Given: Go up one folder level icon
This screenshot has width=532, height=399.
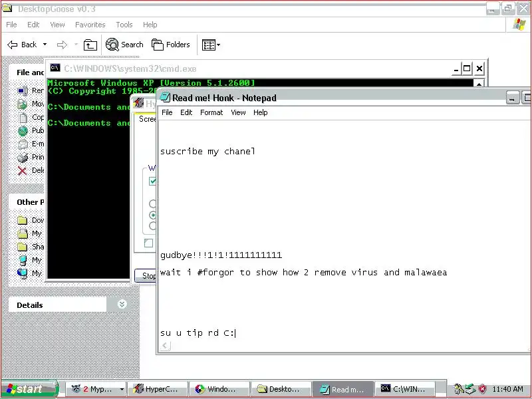Looking at the screenshot, I should click(x=90, y=45).
